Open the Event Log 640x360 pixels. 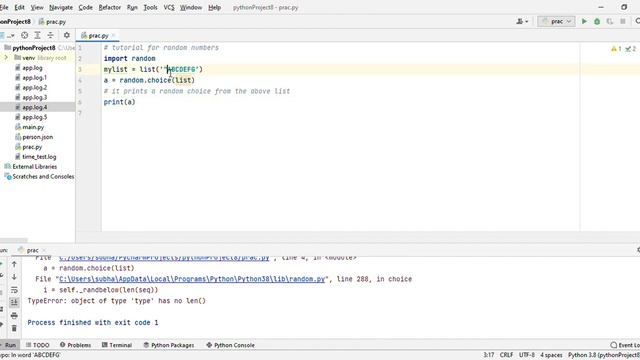click(x=625, y=345)
